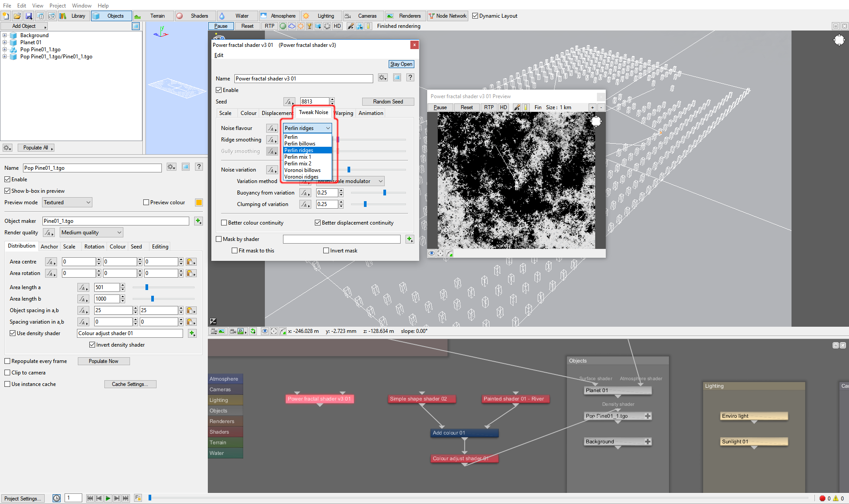Screen dimensions: 849x504
Task: Click the Populate Now button
Action: (x=103, y=361)
